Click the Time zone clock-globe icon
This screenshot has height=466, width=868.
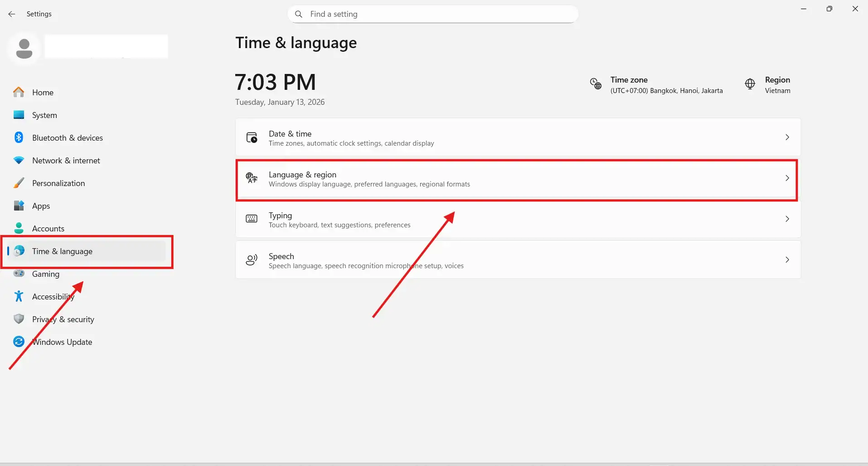coord(596,83)
